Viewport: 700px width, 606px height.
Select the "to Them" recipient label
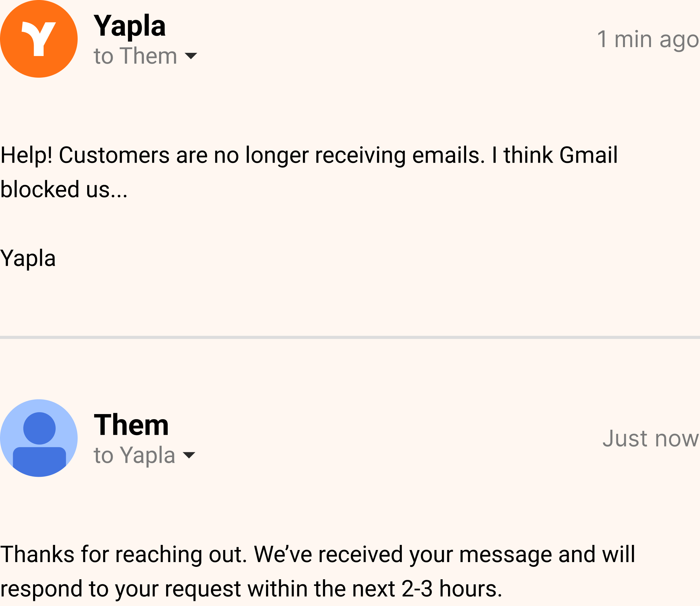click(135, 56)
